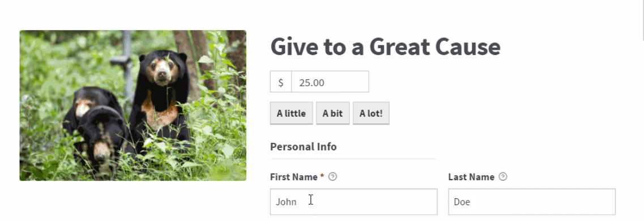Click into the Last Name field with Doe

[532, 202]
